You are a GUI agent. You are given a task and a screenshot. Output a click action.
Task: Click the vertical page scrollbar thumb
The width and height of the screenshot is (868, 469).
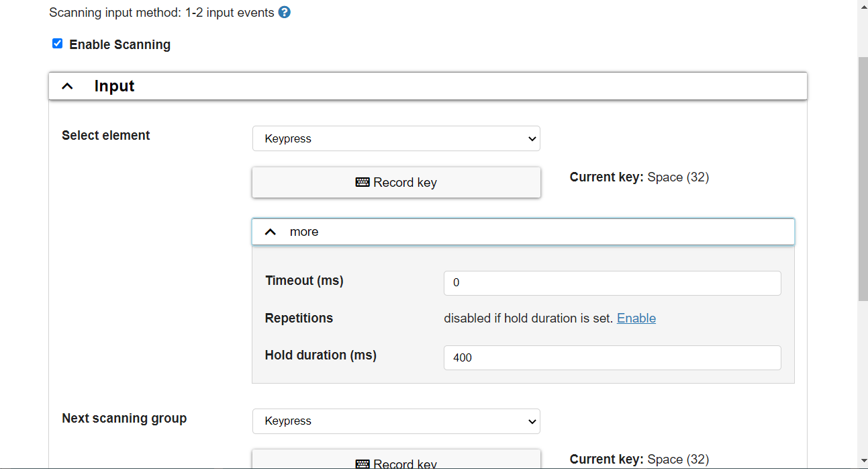click(x=863, y=178)
